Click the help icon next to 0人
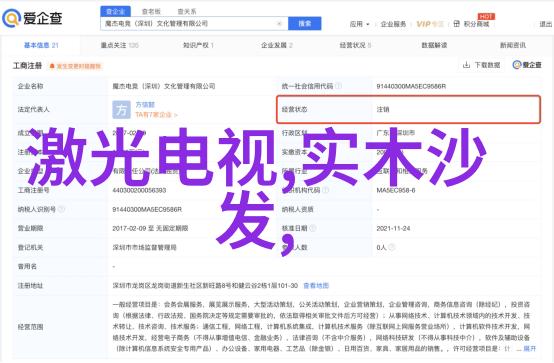 coord(391,247)
